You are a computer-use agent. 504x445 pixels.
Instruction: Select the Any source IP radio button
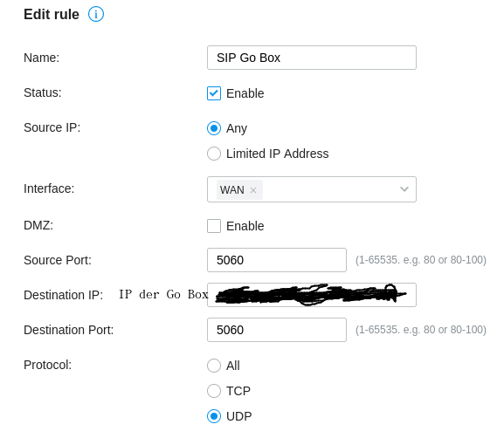[214, 128]
